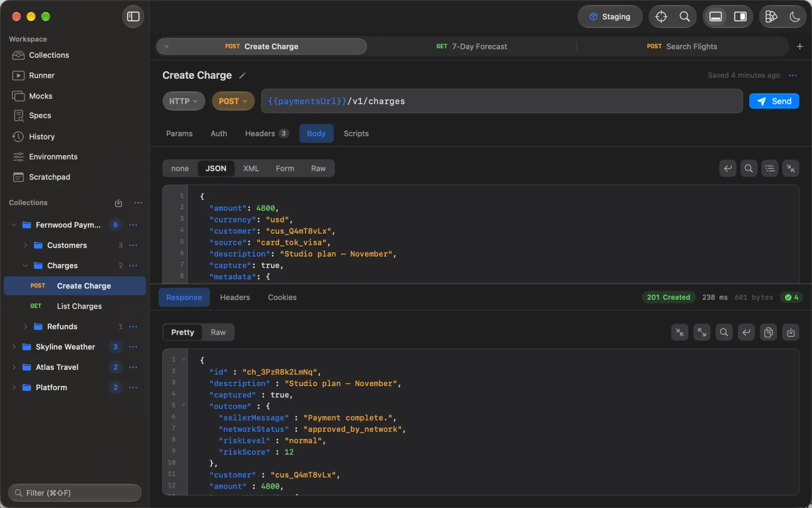Add a new request tab
Viewport: 812px width, 508px height.
pos(800,46)
